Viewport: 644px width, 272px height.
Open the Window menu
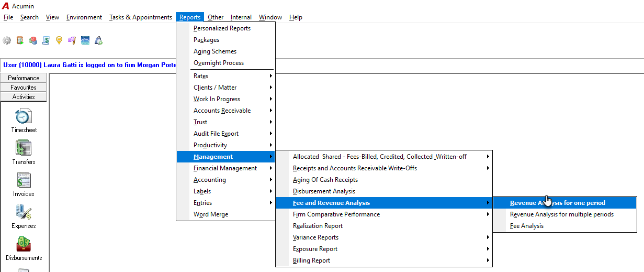pos(270,17)
